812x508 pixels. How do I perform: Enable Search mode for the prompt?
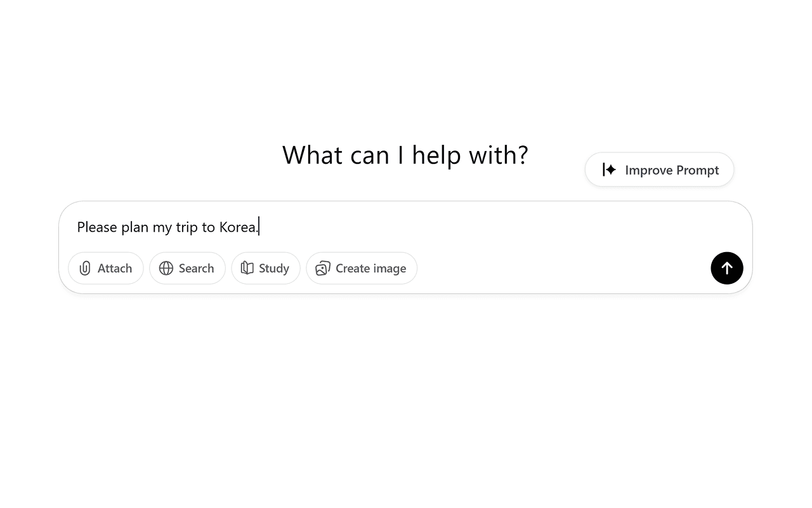coord(187,269)
